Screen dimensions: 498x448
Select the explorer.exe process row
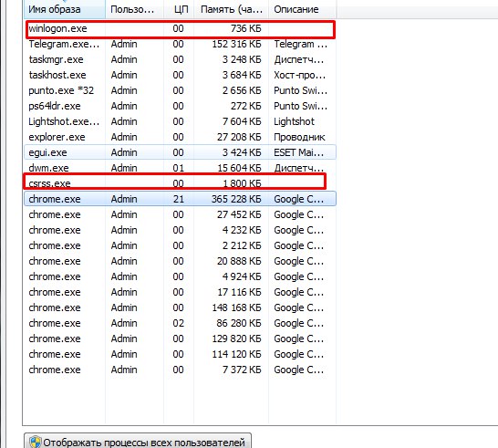[x=180, y=137]
